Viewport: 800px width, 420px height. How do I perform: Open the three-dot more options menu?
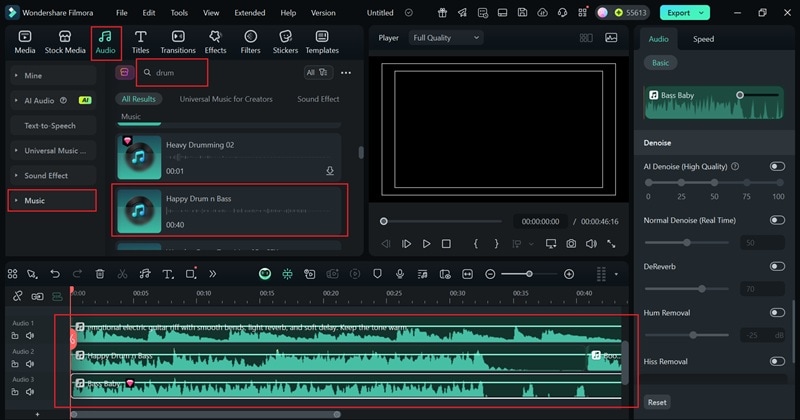coord(346,73)
